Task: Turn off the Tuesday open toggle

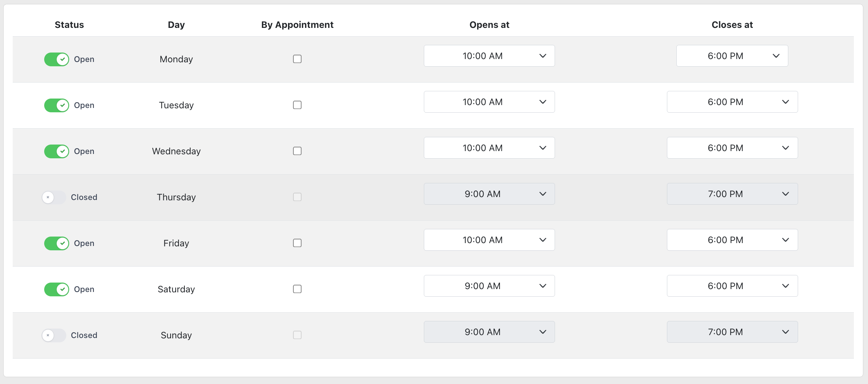Action: (57, 105)
